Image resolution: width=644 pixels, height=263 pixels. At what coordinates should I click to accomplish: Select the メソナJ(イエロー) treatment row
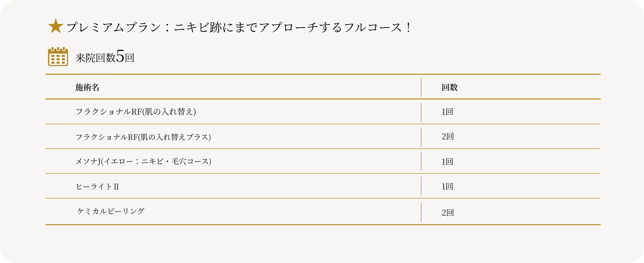[x=143, y=161]
